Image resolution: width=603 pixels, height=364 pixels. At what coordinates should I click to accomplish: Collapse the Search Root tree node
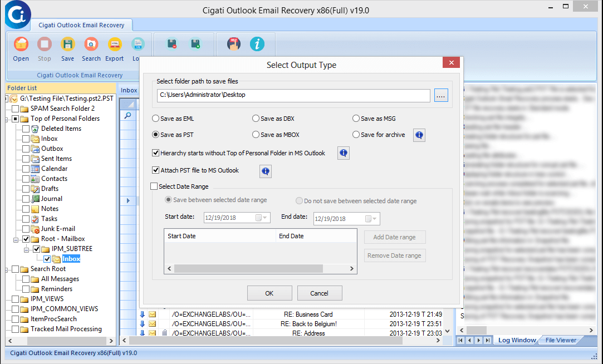click(x=7, y=269)
